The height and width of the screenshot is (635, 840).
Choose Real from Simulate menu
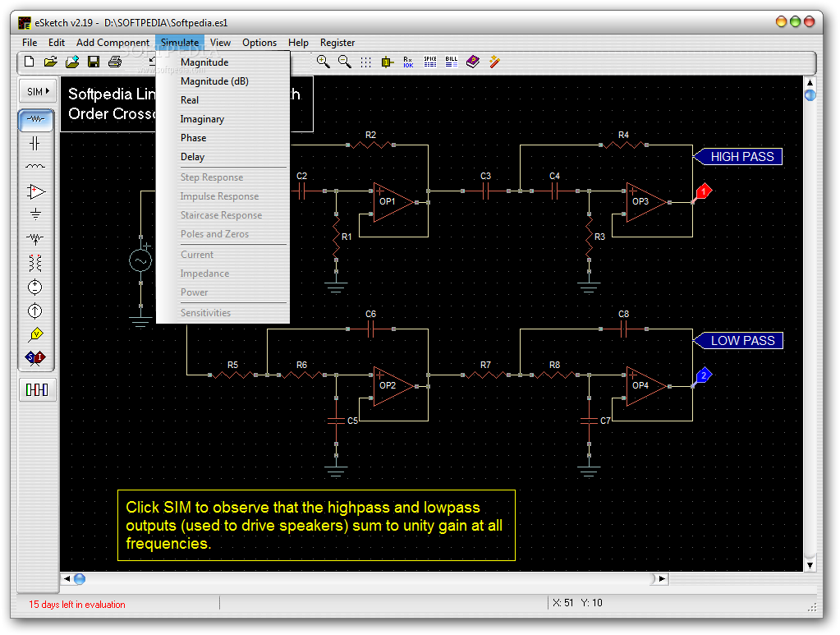pos(223,99)
